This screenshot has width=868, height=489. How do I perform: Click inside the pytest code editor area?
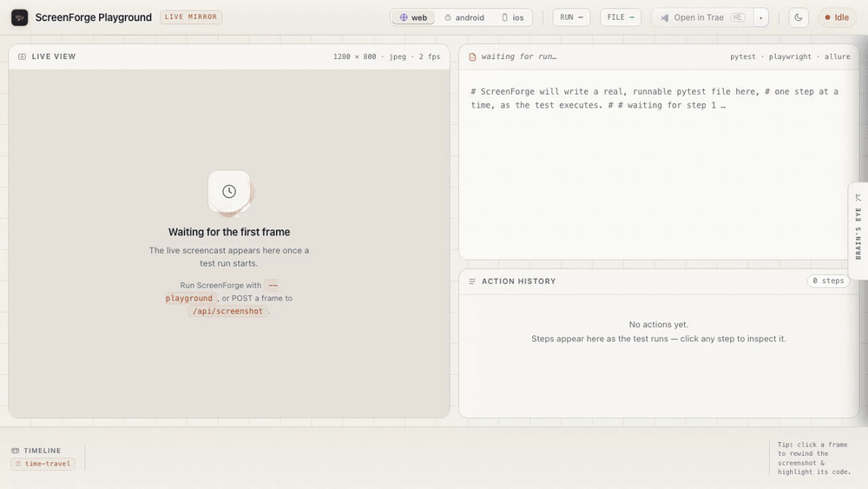click(x=659, y=166)
